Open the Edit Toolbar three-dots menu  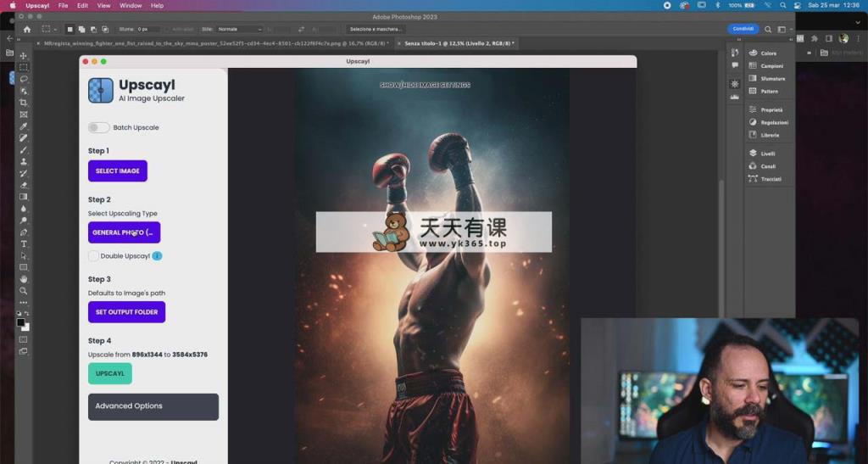tap(23, 303)
